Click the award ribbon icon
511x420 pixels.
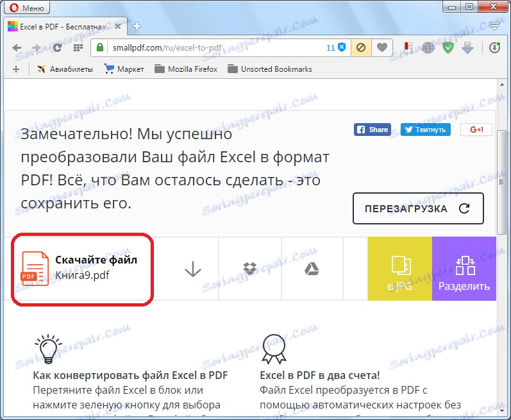coord(274,349)
